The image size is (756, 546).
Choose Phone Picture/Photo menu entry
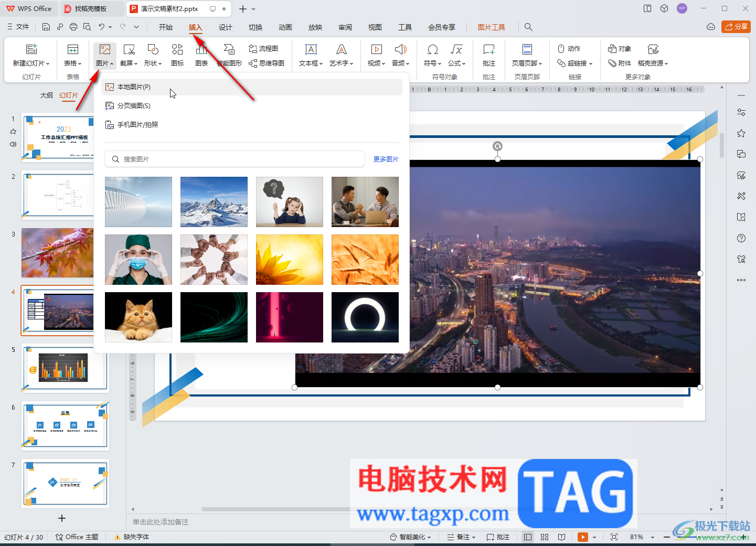[x=252, y=125]
